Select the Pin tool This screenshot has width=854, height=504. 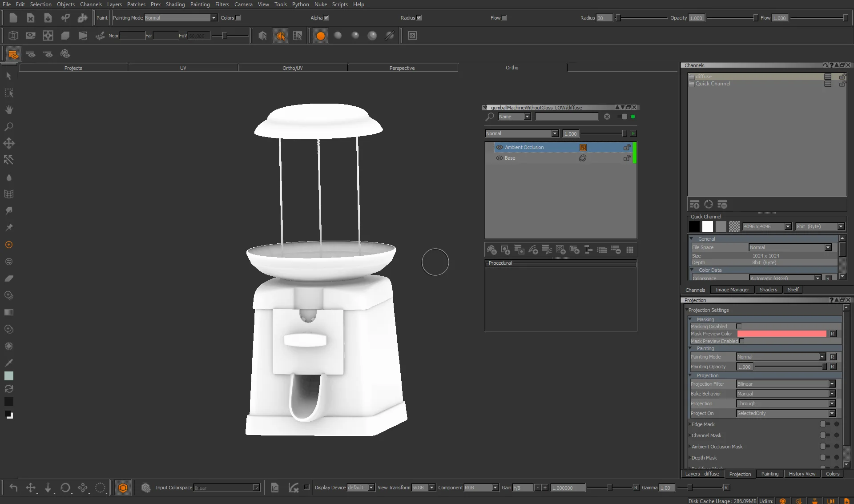pos(9,227)
